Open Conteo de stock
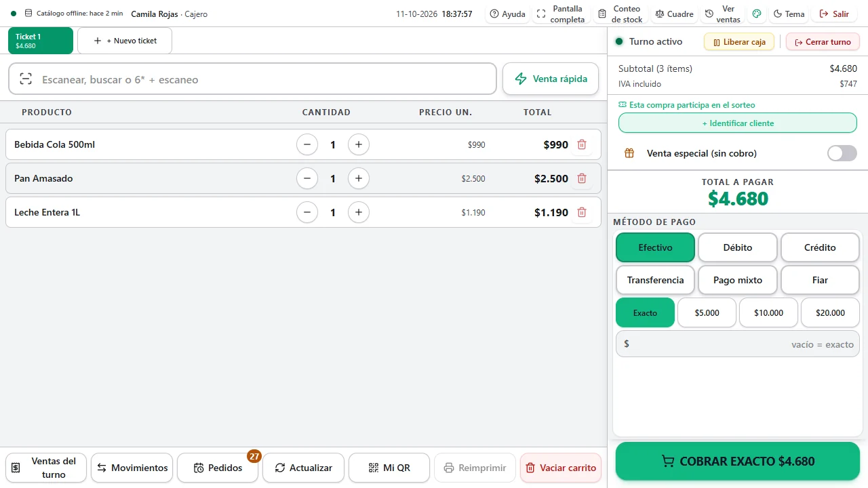Screen dimensions: 868x488 pyautogui.click(x=620, y=14)
